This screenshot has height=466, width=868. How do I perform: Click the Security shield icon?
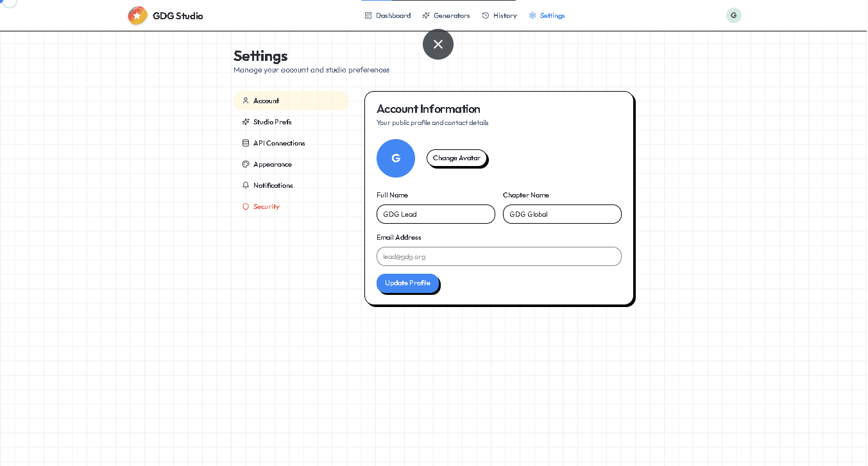[x=246, y=206]
